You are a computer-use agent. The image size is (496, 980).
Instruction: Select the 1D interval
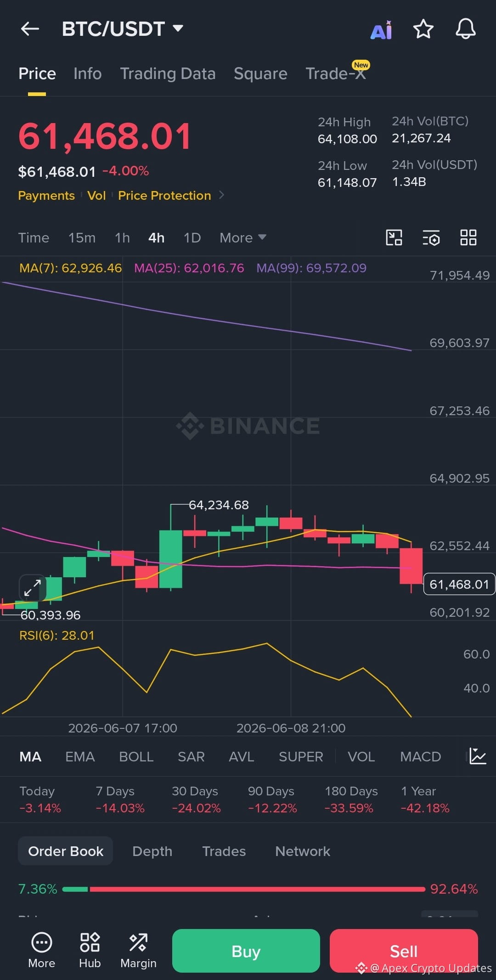pyautogui.click(x=192, y=237)
